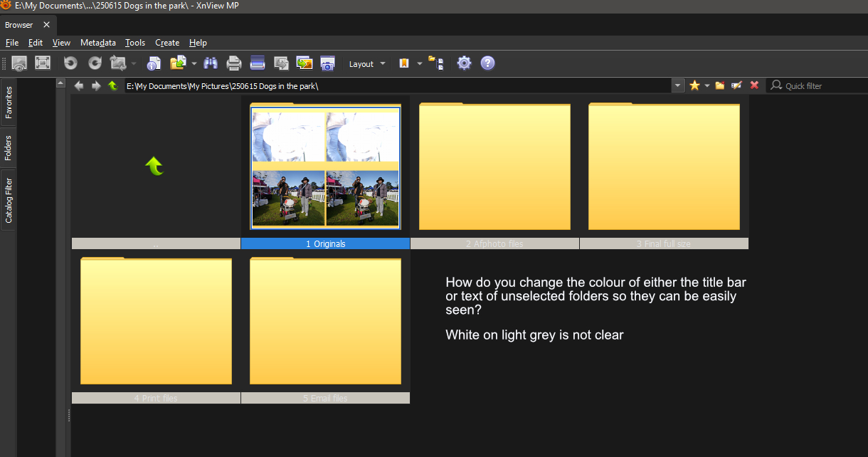Click the 1 Originals label text
Image resolution: width=868 pixels, height=457 pixels.
pyautogui.click(x=326, y=243)
